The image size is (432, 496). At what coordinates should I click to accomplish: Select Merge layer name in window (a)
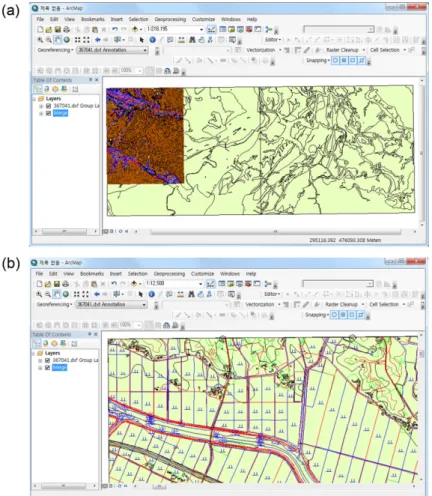coord(60,113)
